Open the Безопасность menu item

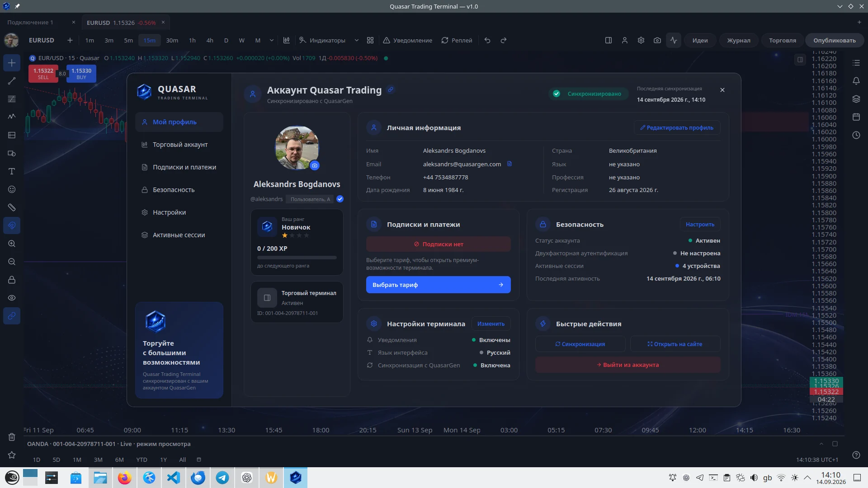(x=179, y=190)
